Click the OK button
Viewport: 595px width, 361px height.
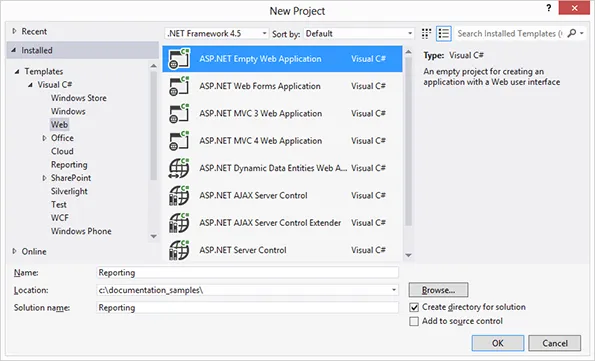(x=498, y=343)
